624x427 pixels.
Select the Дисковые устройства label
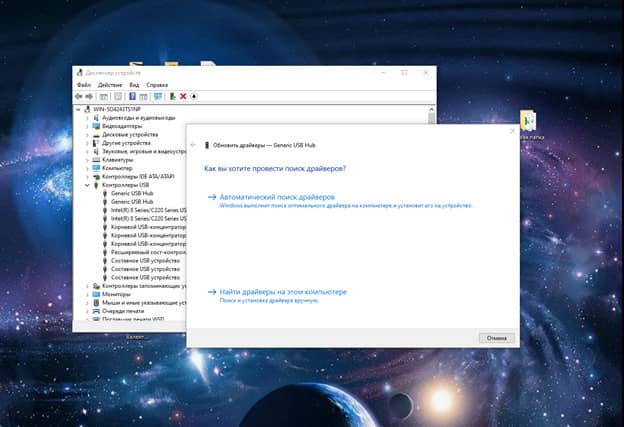(x=130, y=135)
